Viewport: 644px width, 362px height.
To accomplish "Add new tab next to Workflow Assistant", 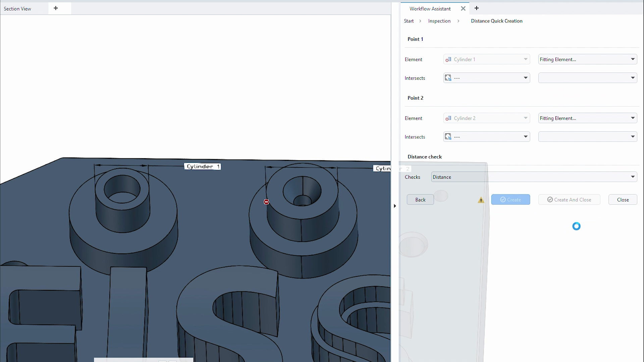I will point(476,8).
